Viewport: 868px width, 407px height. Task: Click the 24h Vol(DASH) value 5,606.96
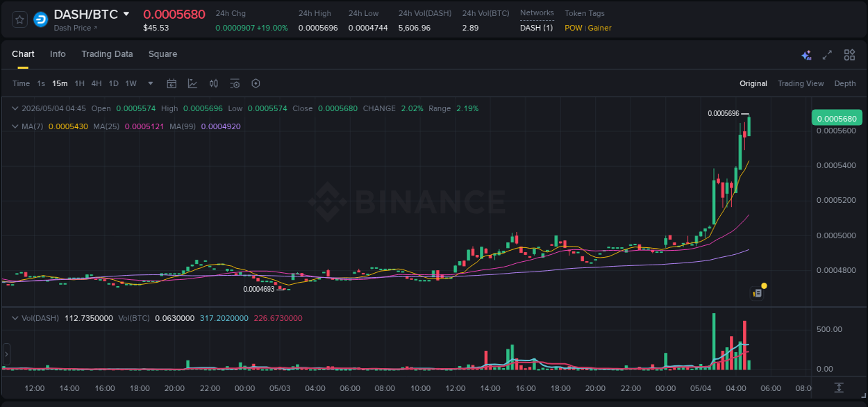coord(415,28)
